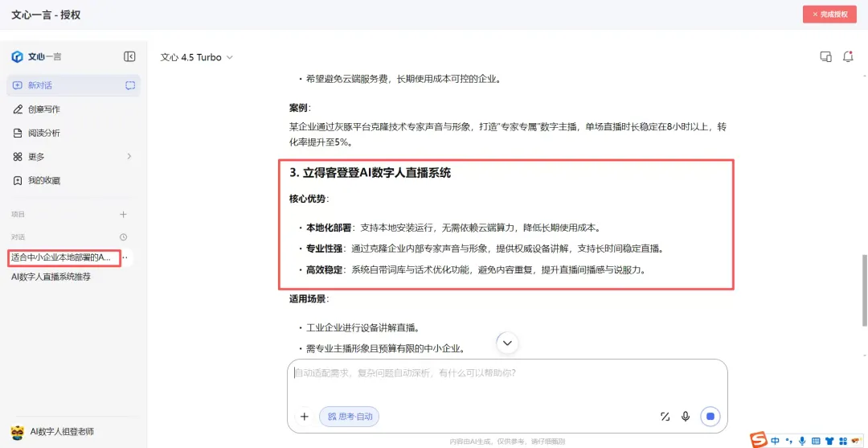868x448 pixels.
Task: Click the 项目 section label
Action: coord(18,214)
